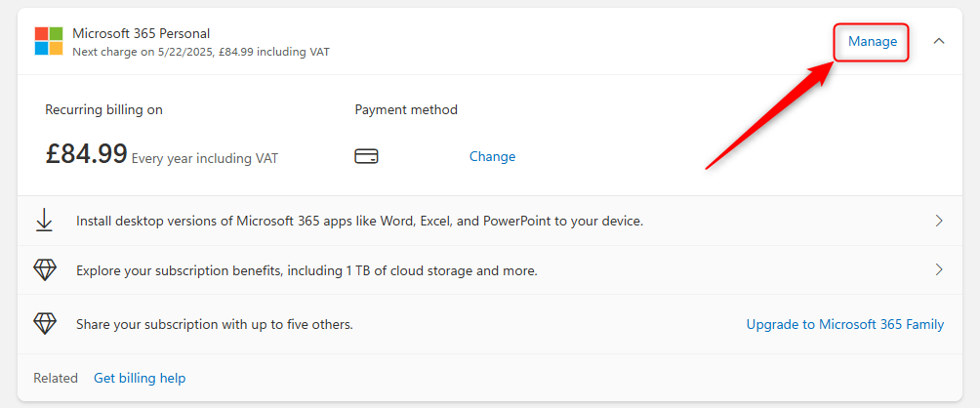Click the diamond icon beside Explore benefits
Viewport: 980px width, 408px height.
coord(45,270)
